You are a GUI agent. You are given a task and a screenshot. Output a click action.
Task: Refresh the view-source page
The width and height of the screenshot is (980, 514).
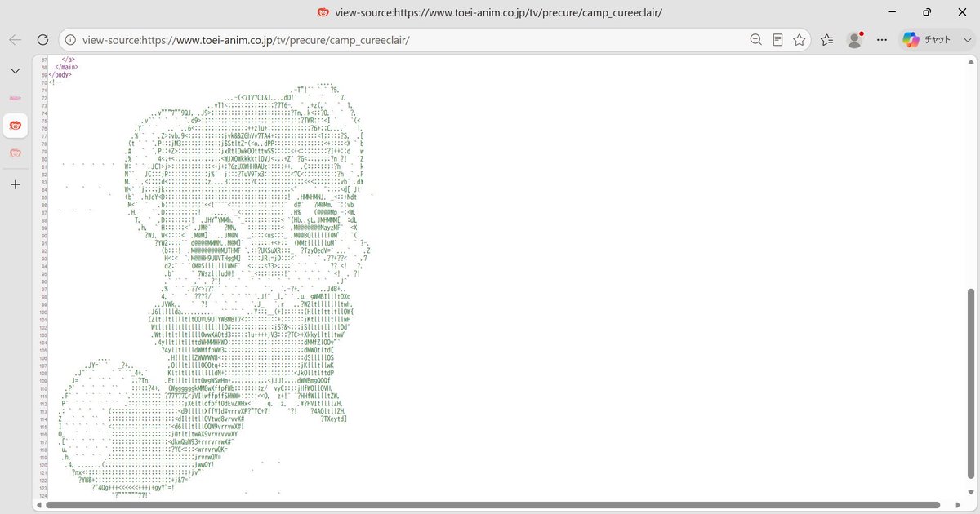point(42,39)
